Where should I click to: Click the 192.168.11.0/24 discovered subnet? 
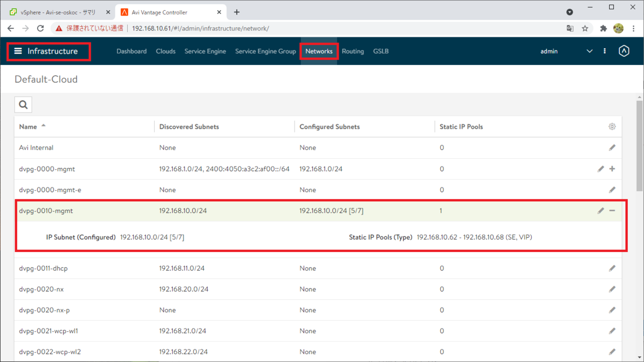[182, 268]
